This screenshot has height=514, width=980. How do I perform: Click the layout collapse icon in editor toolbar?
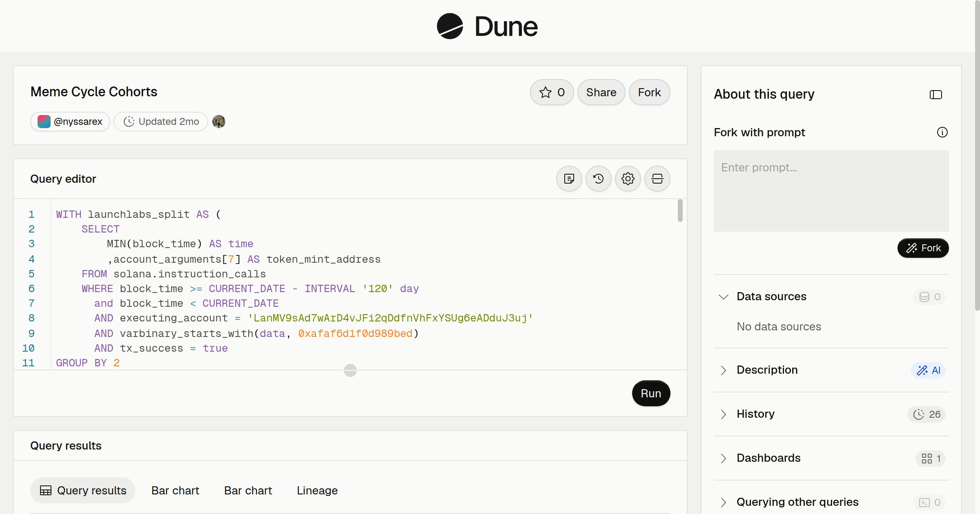[657, 179]
